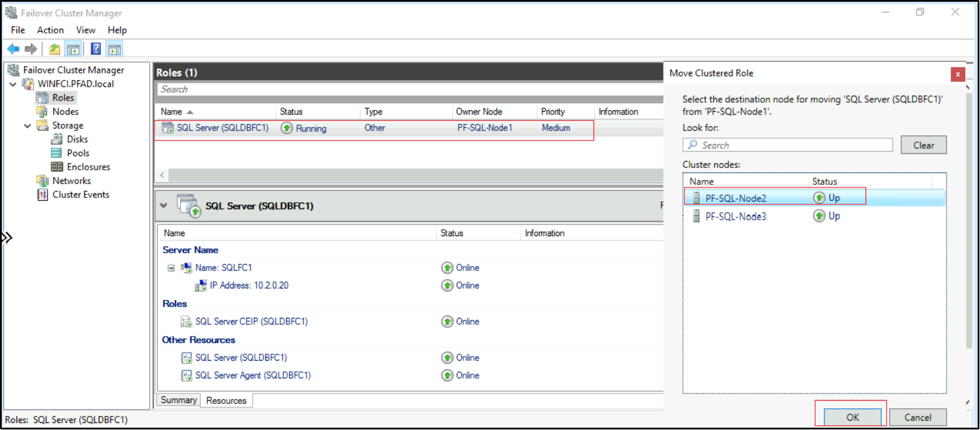Select PF-SQL-Node2 as destination node

814,198
